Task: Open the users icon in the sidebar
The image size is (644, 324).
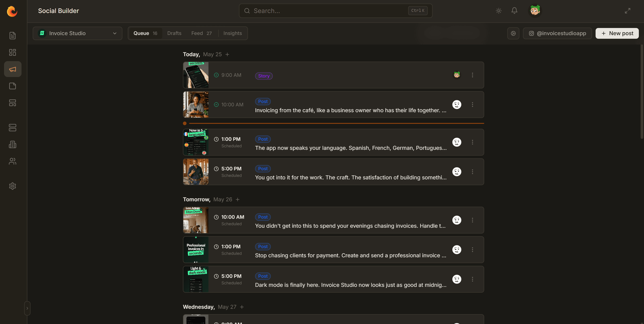Action: (x=13, y=161)
